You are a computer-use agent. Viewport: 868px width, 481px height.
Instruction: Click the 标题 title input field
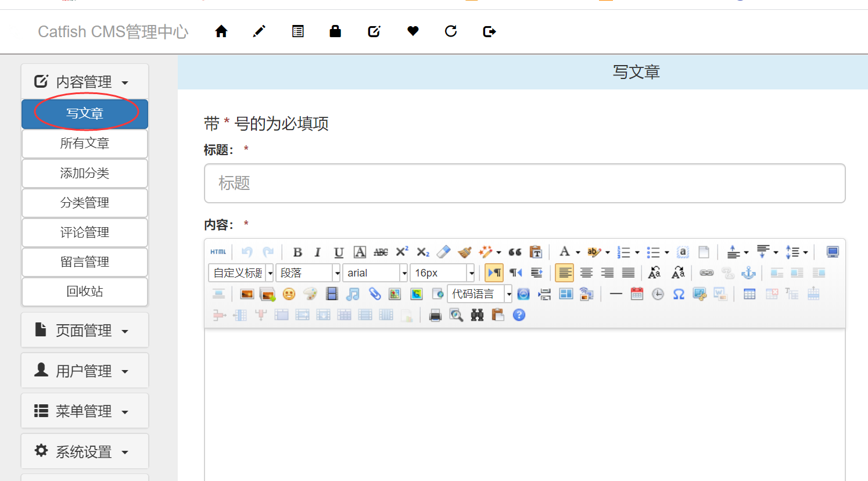[x=524, y=184]
